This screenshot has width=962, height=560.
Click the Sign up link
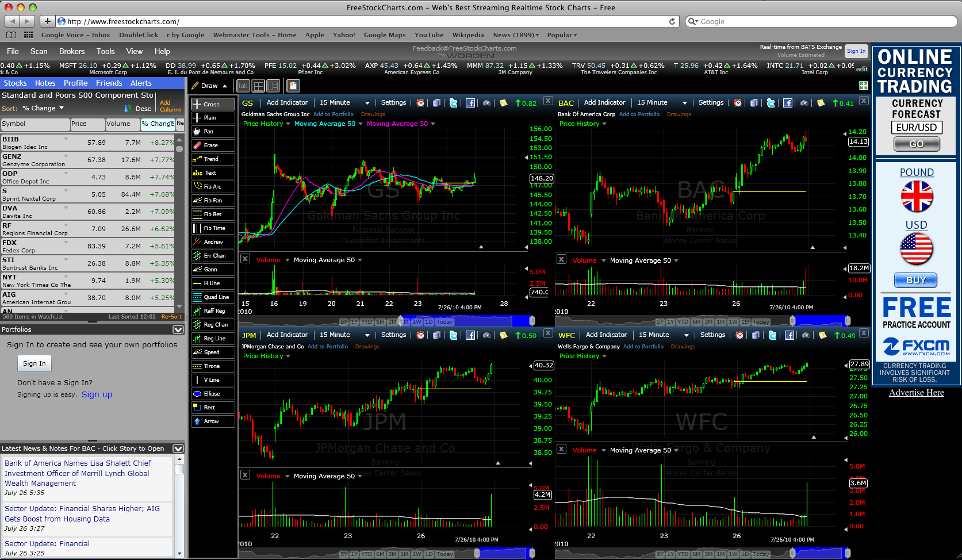point(97,394)
